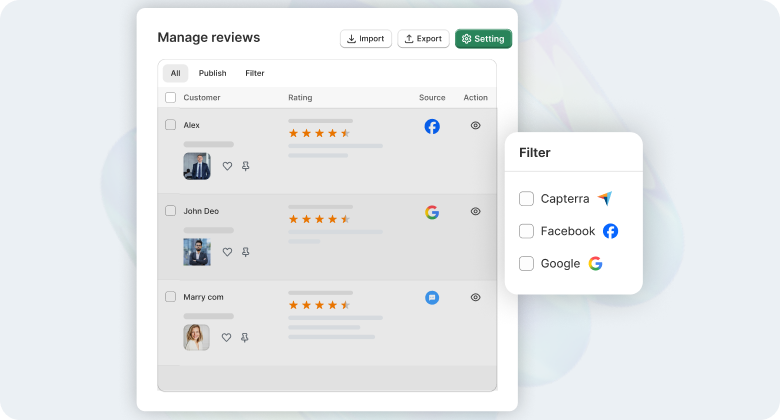The width and height of the screenshot is (780, 420).
Task: Switch to the Publish tab
Action: (212, 73)
